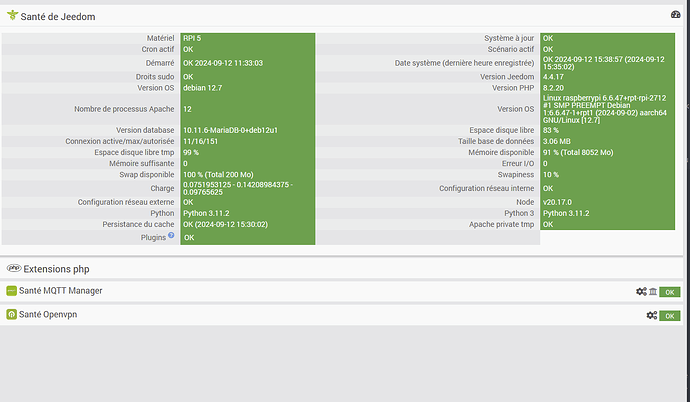The height and width of the screenshot is (402, 690).
Task: Click the green MQTT Manager plugin icon
Action: (11, 291)
